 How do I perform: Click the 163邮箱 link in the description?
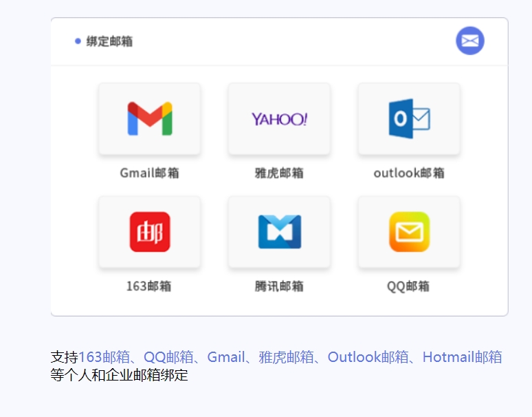pos(104,357)
